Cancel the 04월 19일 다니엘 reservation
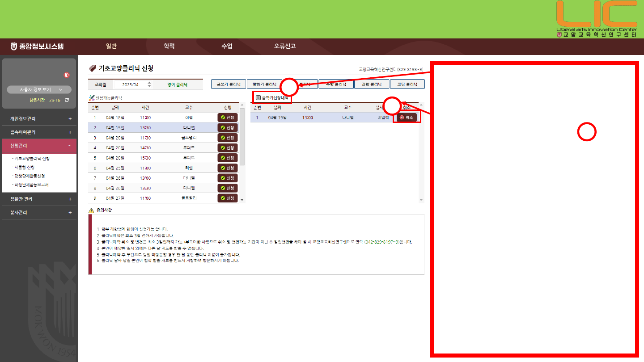 [x=407, y=118]
